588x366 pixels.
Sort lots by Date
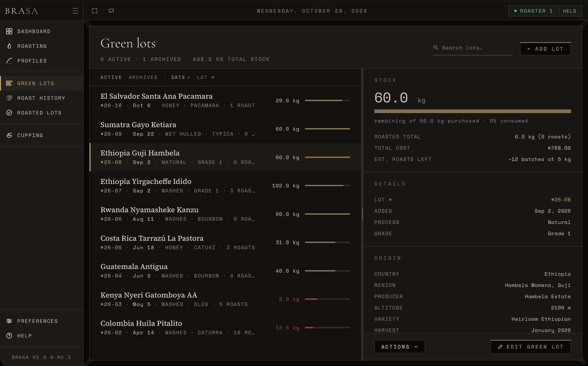pos(181,77)
